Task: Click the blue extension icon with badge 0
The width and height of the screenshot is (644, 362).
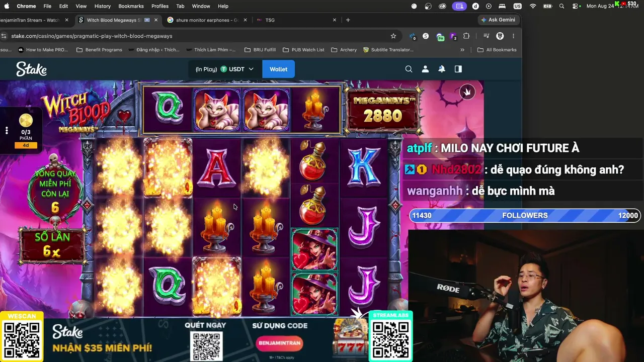Action: (412, 37)
